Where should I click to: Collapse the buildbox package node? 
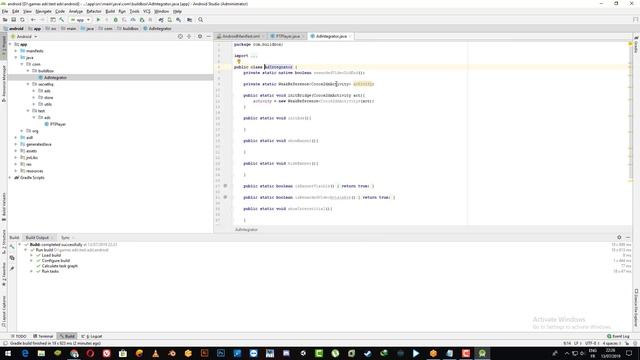coord(29,71)
